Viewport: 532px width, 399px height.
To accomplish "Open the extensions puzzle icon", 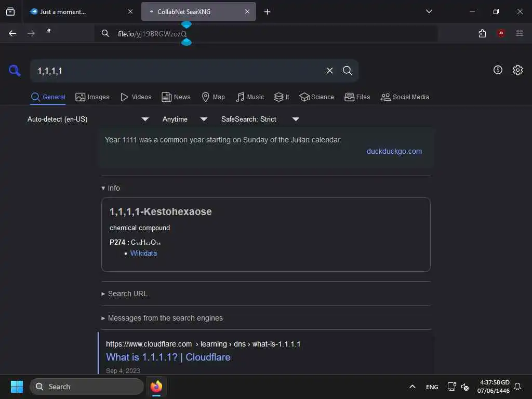I will tap(482, 33).
